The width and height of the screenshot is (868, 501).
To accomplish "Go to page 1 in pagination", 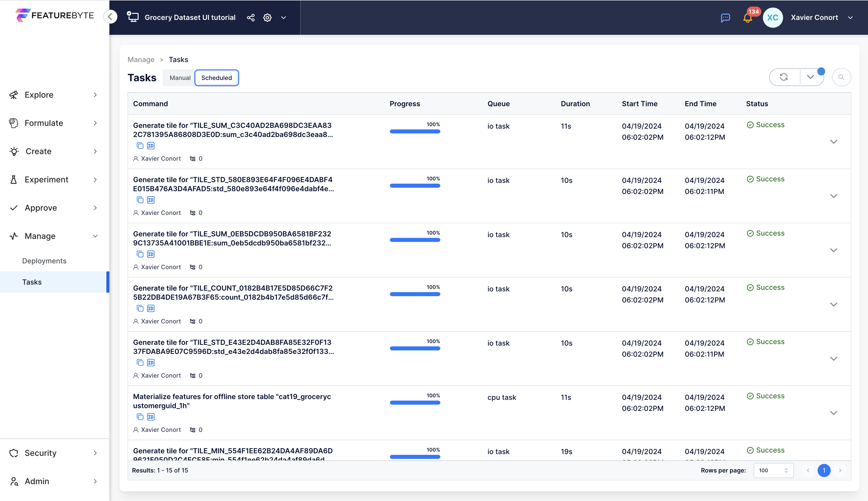I will click(x=824, y=470).
